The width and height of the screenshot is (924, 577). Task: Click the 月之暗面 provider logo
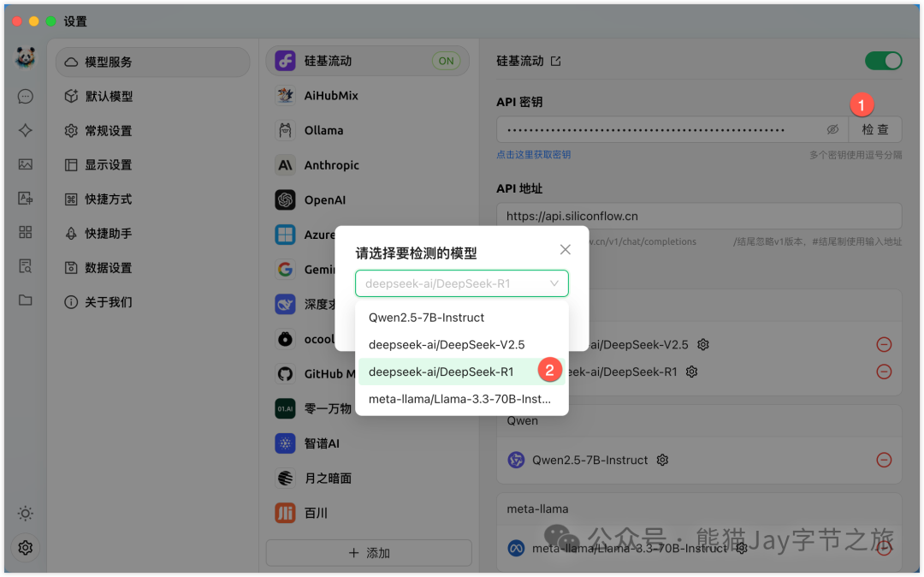pyautogui.click(x=285, y=479)
